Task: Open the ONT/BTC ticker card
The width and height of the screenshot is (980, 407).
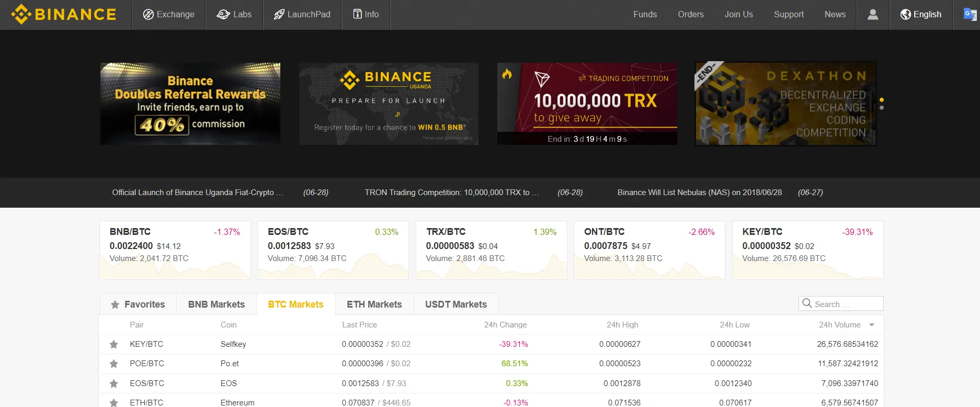Action: pos(649,250)
